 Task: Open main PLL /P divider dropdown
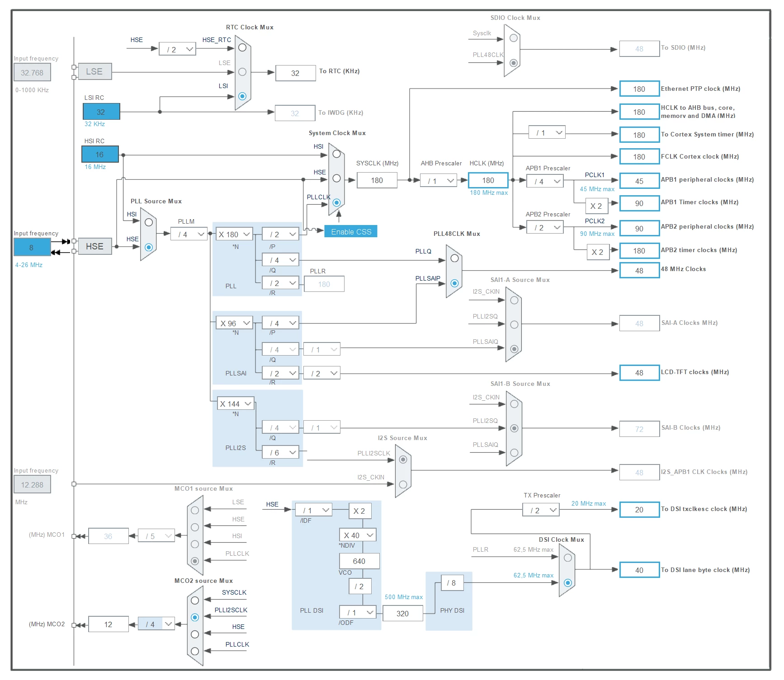pos(281,234)
